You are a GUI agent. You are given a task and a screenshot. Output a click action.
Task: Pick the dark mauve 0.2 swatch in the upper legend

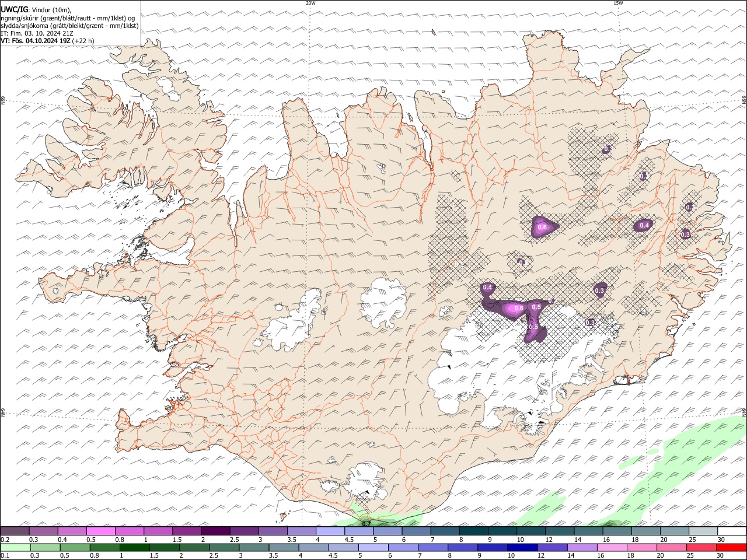(x=15, y=531)
